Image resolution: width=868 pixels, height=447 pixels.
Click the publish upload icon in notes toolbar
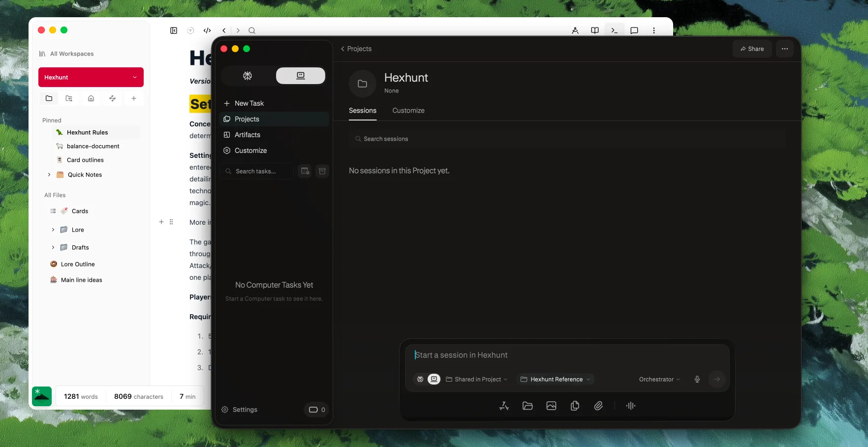[190, 30]
